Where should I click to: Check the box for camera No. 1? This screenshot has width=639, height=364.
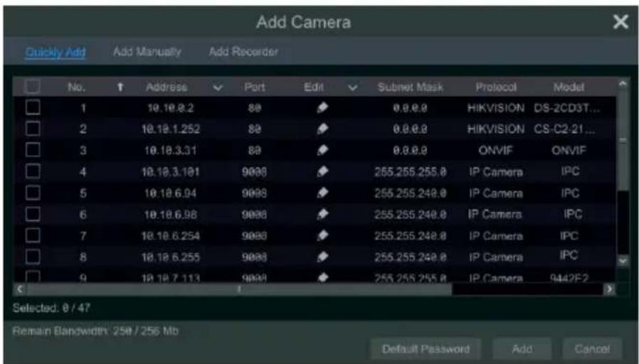(33, 107)
